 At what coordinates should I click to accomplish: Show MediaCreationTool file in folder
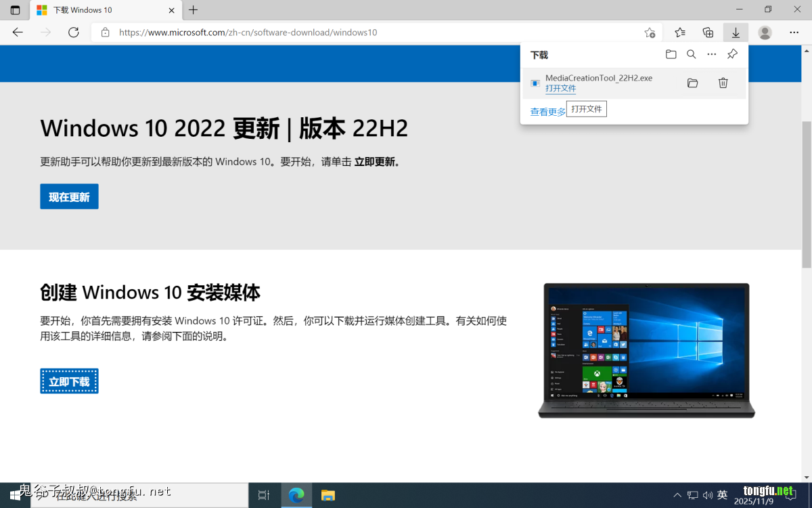click(692, 83)
